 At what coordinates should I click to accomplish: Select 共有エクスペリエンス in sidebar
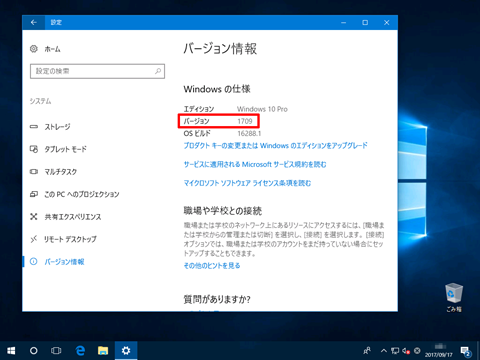[x=65, y=217]
